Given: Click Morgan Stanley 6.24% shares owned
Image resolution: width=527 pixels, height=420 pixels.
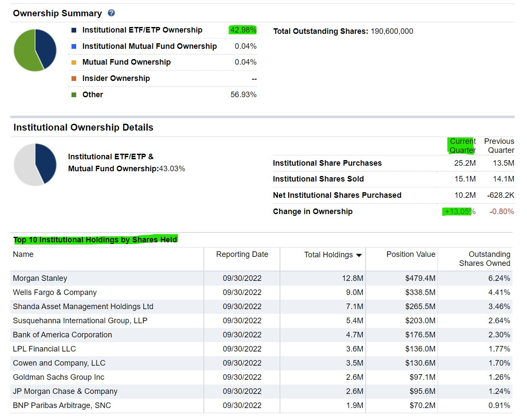Looking at the screenshot, I should click(x=499, y=278).
